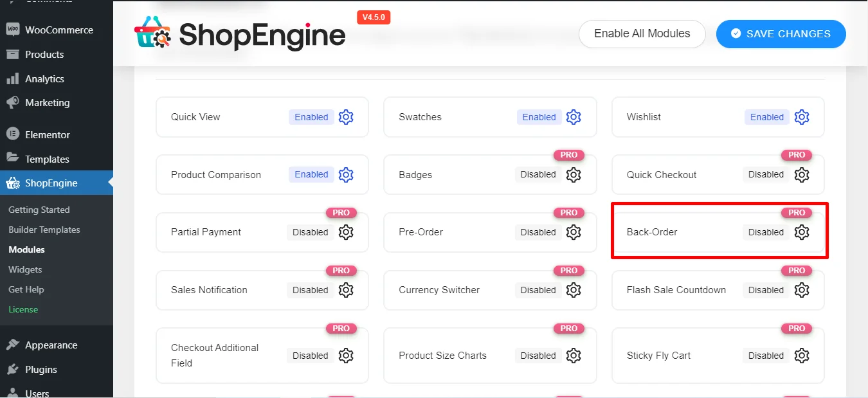The width and height of the screenshot is (868, 398).
Task: Click the Disabled status on Sales Notification
Action: pos(311,290)
